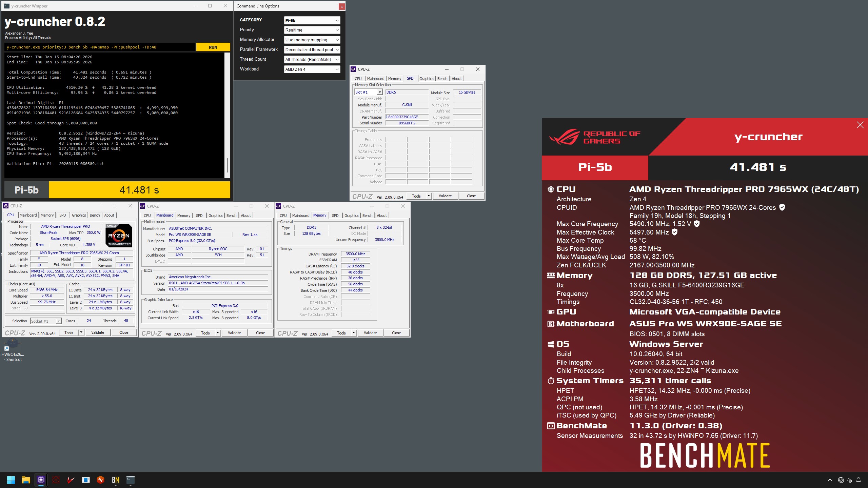
Task: Click Tools in the CPU-tab CPU-Z window
Action: (x=69, y=333)
